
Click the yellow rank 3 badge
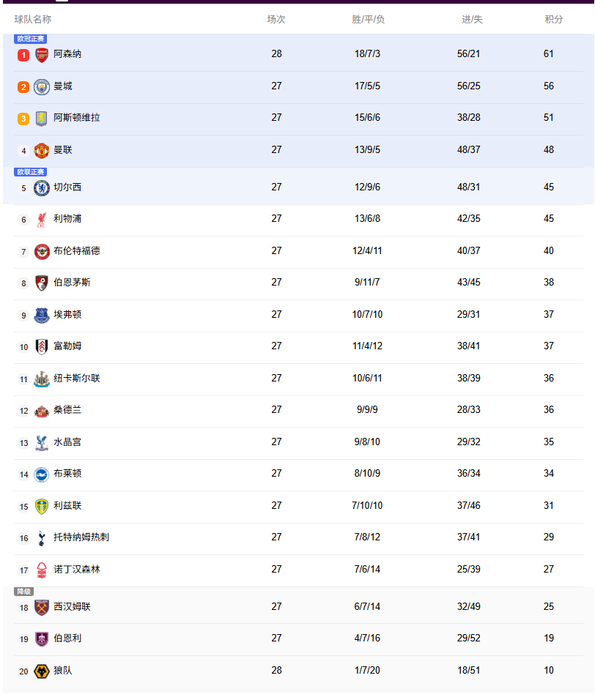[x=22, y=117]
